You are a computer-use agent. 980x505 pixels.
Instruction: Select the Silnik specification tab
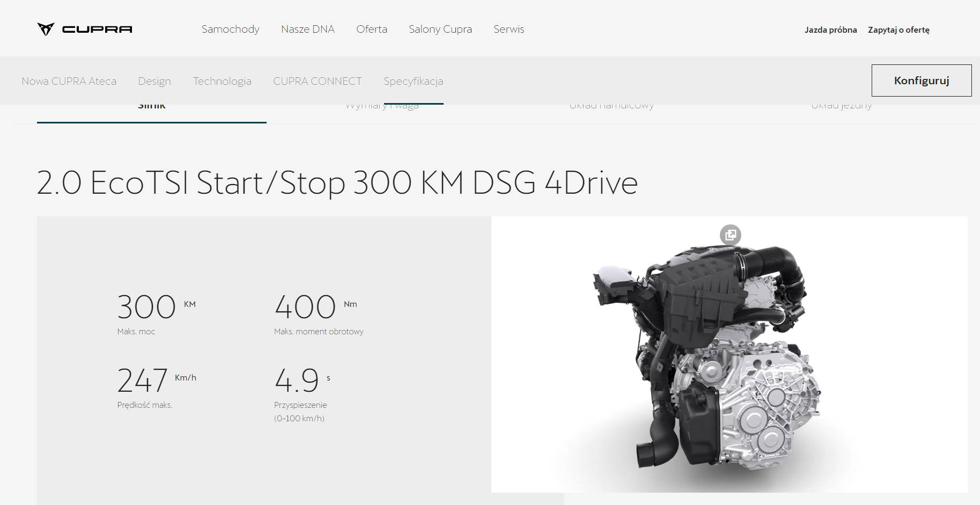[152, 113]
